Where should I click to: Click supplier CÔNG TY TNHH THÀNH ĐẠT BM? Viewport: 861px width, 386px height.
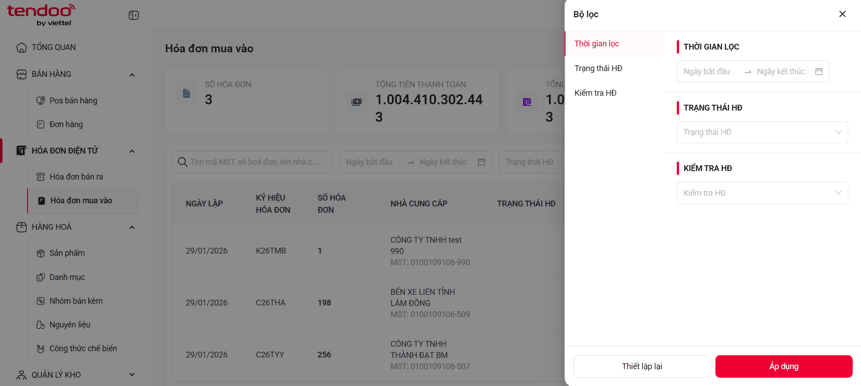coord(420,349)
